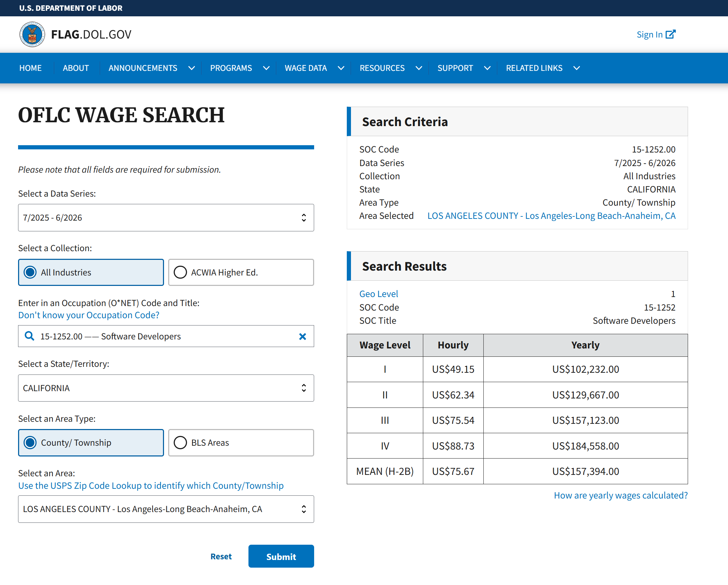
Task: Click the Level IV hourly wage US$88.73
Action: [453, 446]
